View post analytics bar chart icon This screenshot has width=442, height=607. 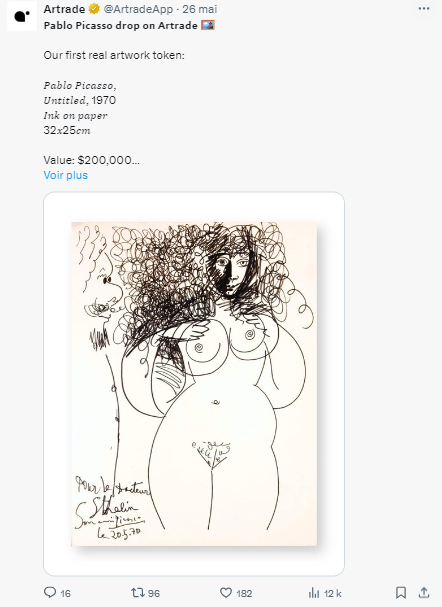click(x=314, y=593)
